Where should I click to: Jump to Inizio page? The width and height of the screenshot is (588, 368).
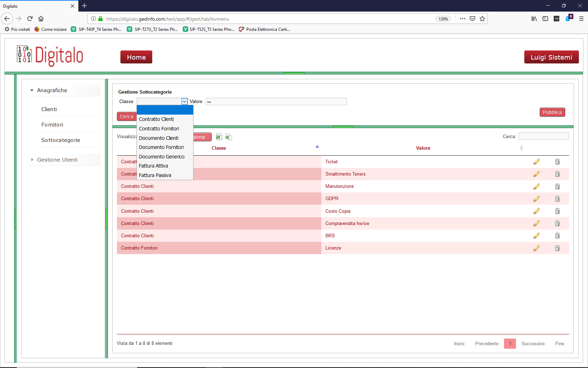[459, 344]
